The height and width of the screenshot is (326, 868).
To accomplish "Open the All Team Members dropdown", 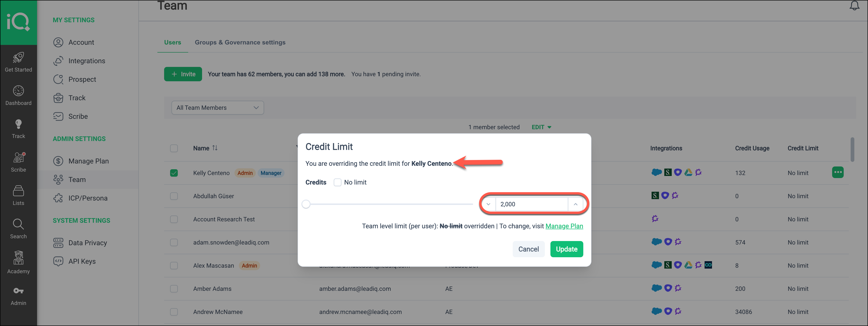I will (217, 107).
